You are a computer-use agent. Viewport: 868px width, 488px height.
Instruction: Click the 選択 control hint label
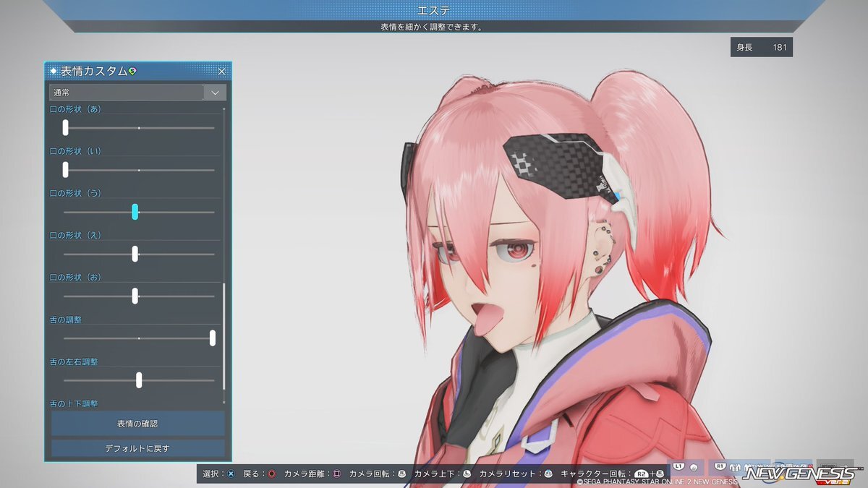[211, 474]
